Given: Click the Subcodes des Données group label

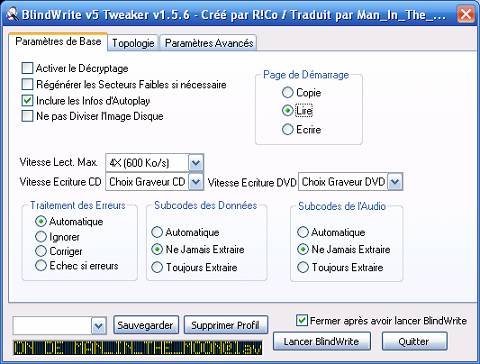Looking at the screenshot, I should [x=206, y=205].
